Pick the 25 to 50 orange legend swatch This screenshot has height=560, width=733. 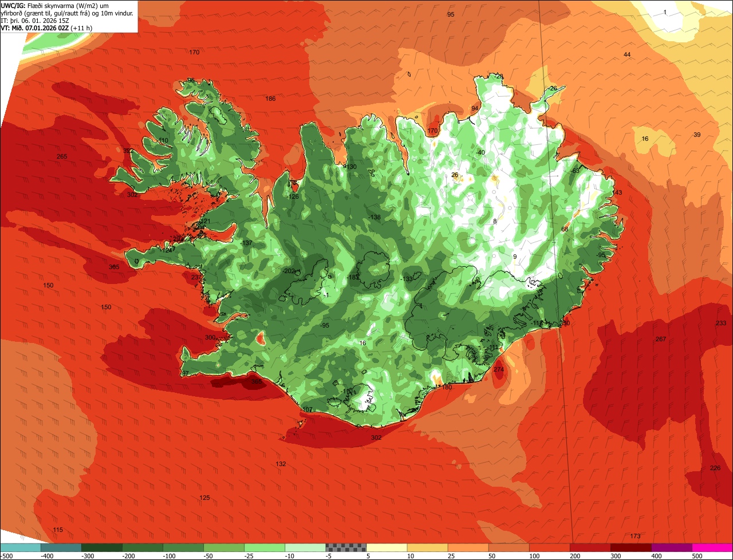[468, 547]
